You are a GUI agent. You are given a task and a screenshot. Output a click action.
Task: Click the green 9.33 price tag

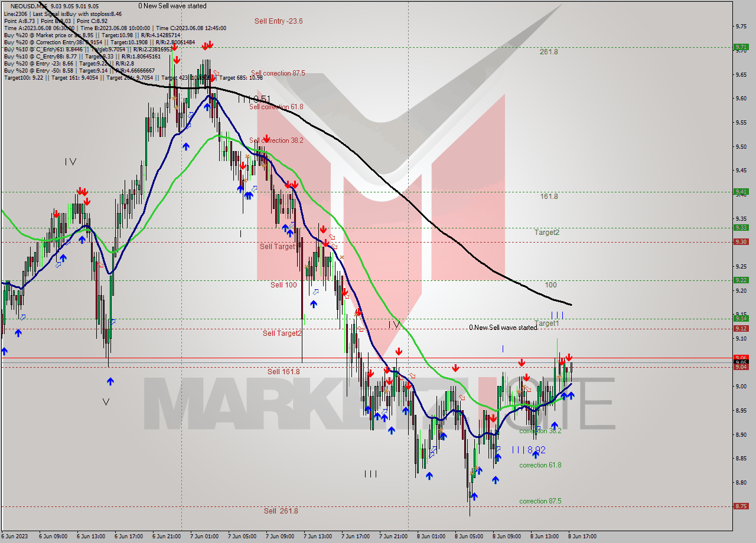point(741,228)
